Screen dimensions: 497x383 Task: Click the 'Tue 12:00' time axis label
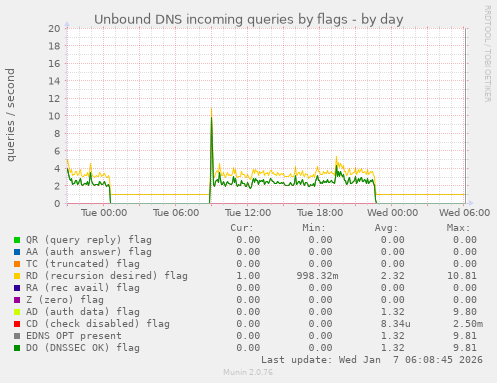point(248,213)
